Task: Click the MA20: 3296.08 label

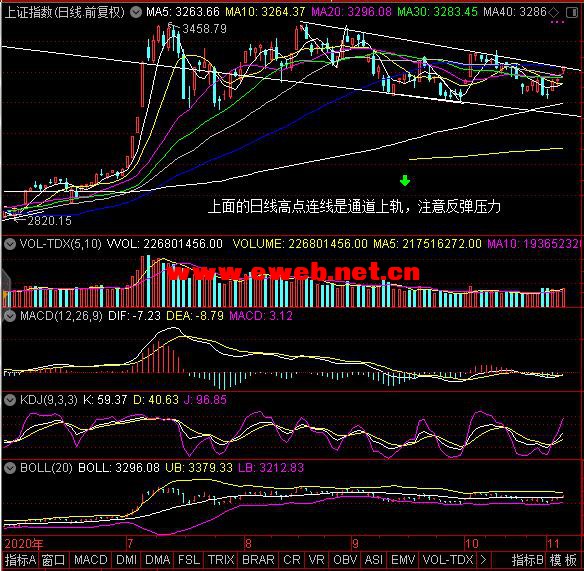Action: pyautogui.click(x=351, y=12)
